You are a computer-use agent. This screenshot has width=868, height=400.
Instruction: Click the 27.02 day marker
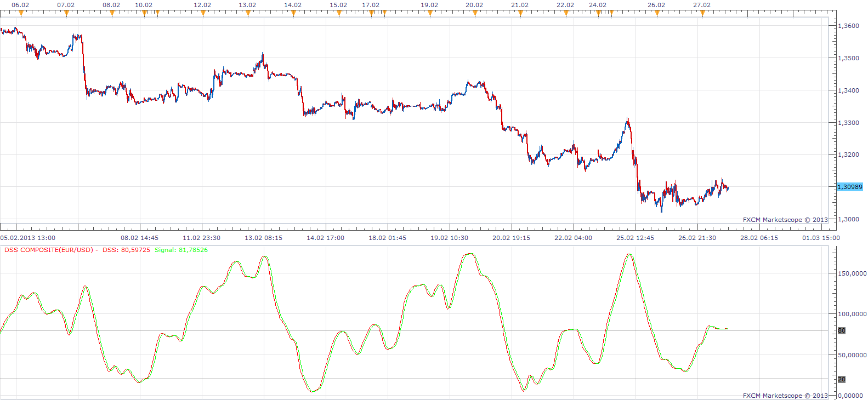[702, 14]
